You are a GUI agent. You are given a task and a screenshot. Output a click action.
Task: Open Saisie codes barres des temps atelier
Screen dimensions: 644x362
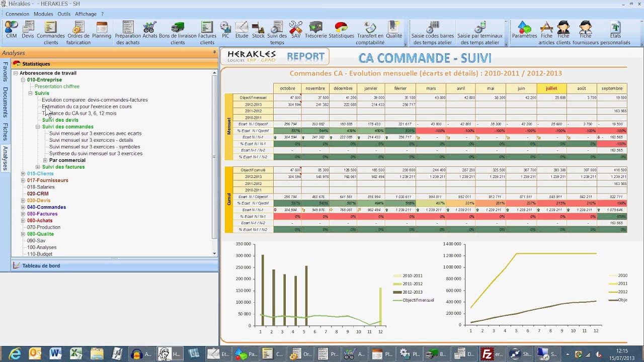(432, 33)
